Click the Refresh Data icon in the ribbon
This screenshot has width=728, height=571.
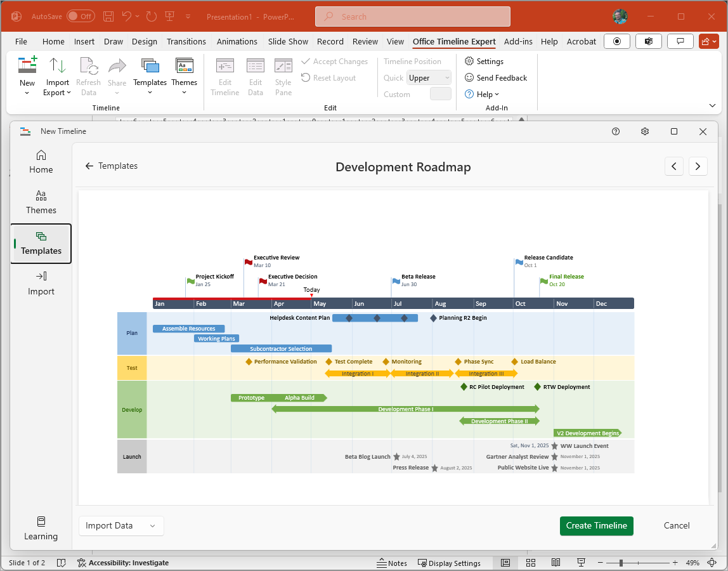[x=88, y=75]
